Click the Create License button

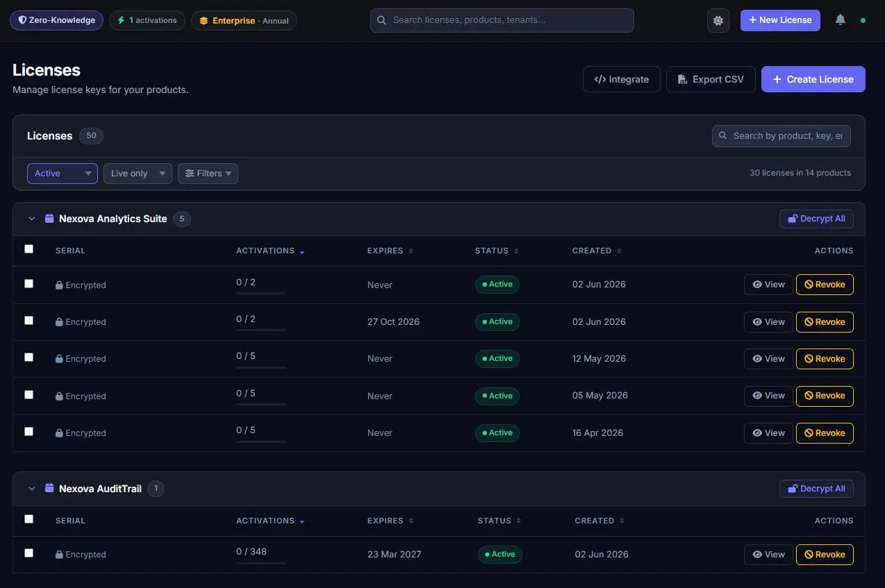click(813, 79)
